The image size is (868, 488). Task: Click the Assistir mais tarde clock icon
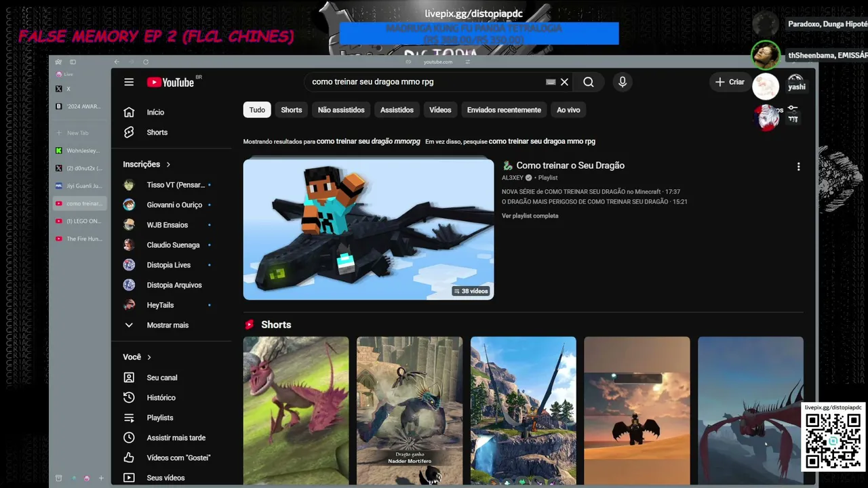coord(129,438)
